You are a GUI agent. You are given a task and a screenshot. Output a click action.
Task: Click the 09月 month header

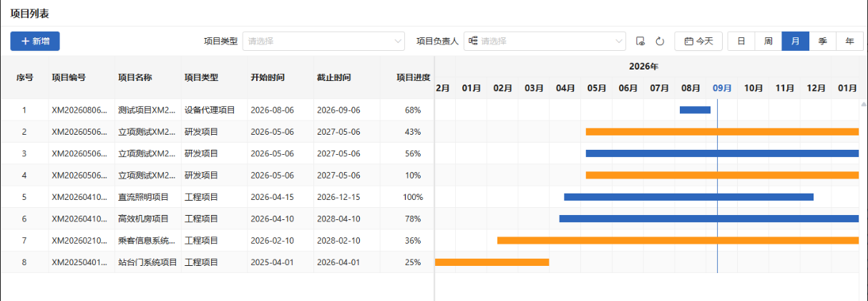722,88
